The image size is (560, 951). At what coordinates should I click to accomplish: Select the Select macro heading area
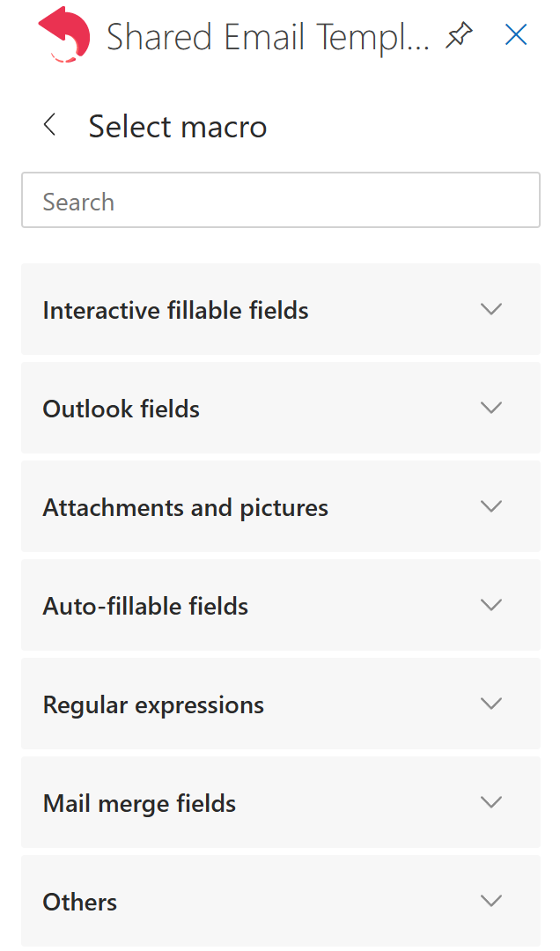[x=176, y=126]
